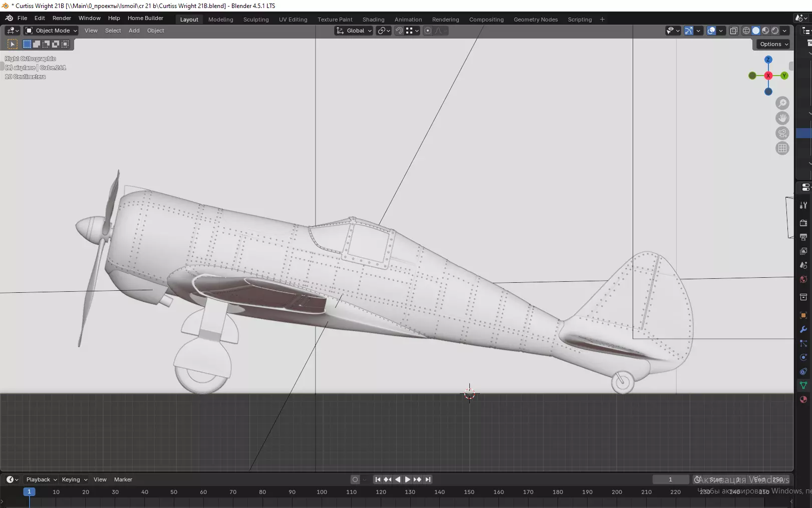This screenshot has width=812, height=508.
Task: Switch to material preview shading
Action: click(x=765, y=31)
